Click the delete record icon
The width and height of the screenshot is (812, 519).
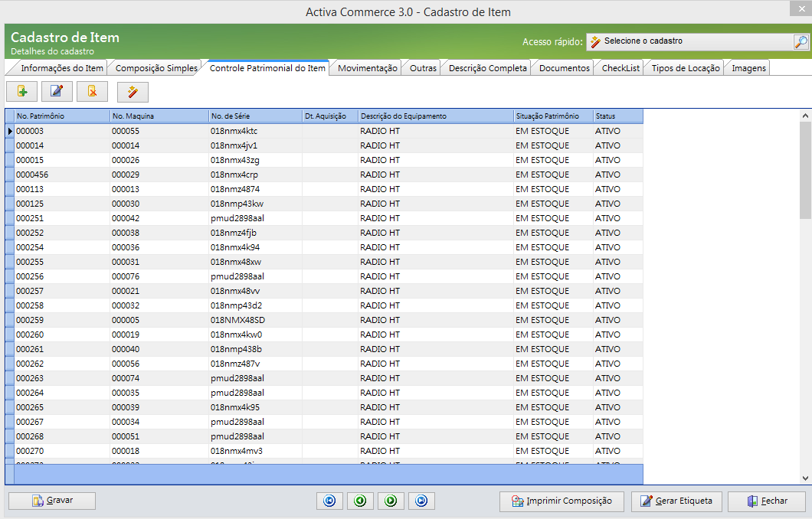[92, 92]
